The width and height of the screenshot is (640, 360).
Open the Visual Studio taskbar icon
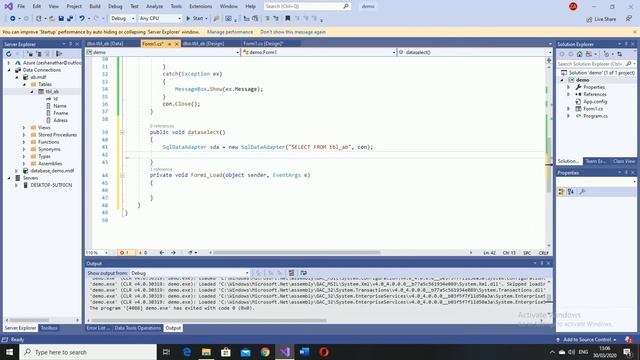pyautogui.click(x=285, y=352)
